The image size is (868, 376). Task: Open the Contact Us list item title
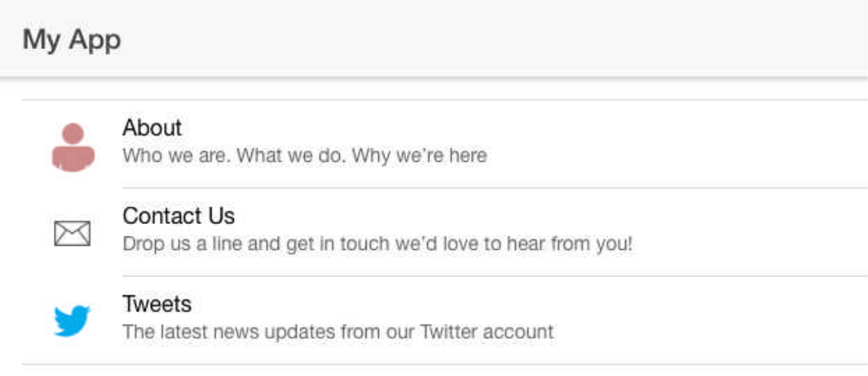pos(179,216)
